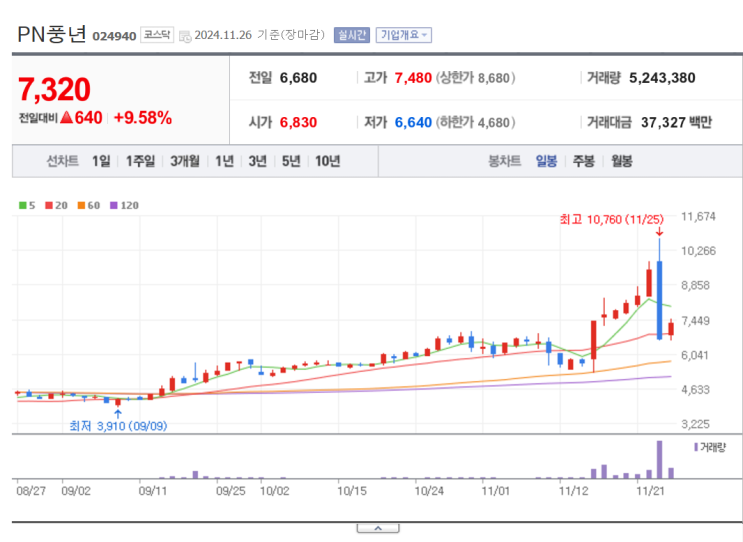Click the +9.58% change value

[143, 117]
